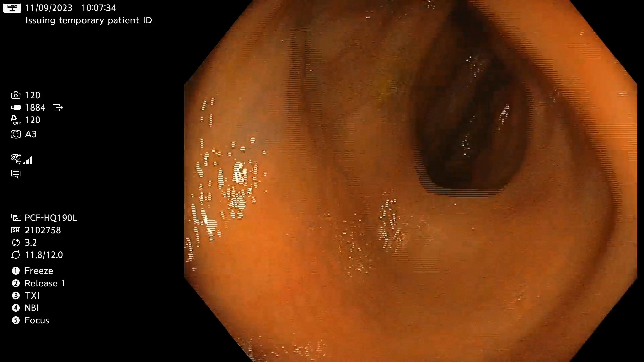Click the camera image count icon
Image resolution: width=644 pixels, height=362 pixels.
click(16, 95)
